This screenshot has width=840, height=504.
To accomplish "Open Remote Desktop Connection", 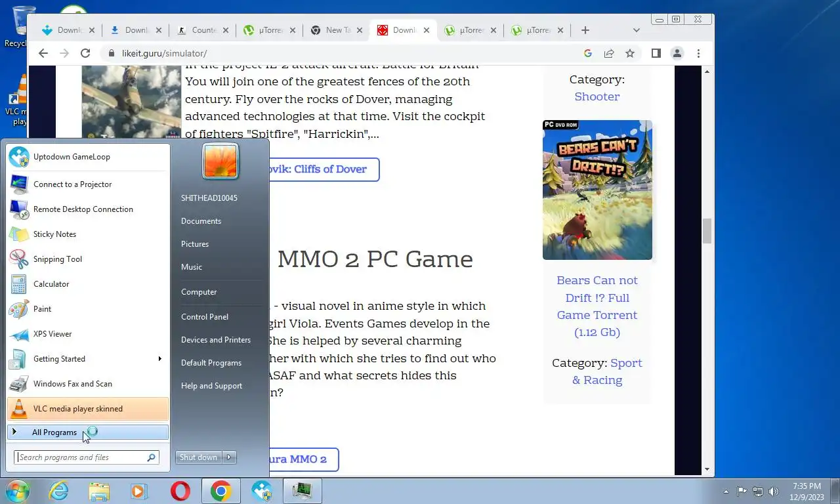I will (88, 209).
